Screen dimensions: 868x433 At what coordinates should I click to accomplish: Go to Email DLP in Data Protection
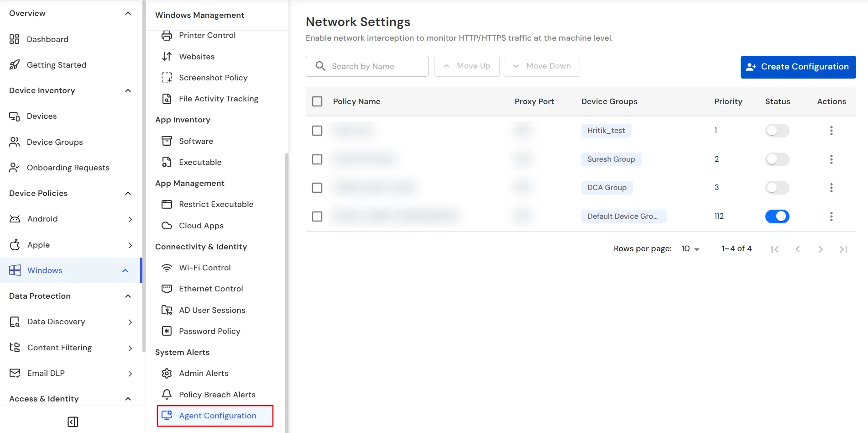pyautogui.click(x=46, y=373)
